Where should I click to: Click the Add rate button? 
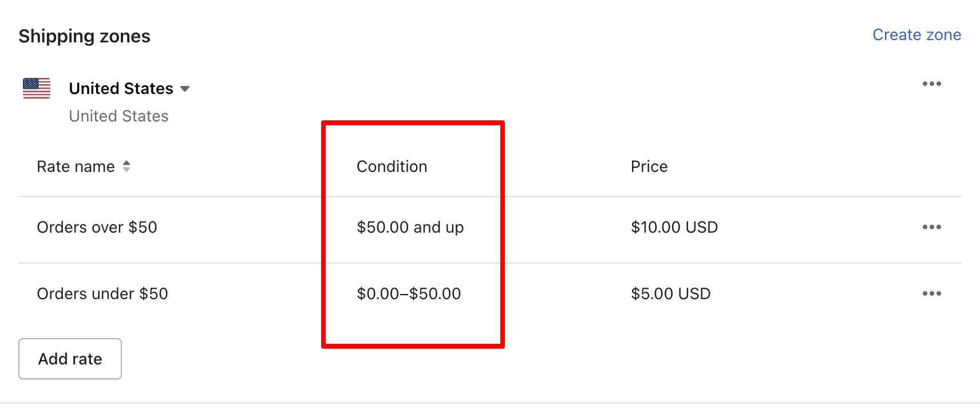pos(70,359)
